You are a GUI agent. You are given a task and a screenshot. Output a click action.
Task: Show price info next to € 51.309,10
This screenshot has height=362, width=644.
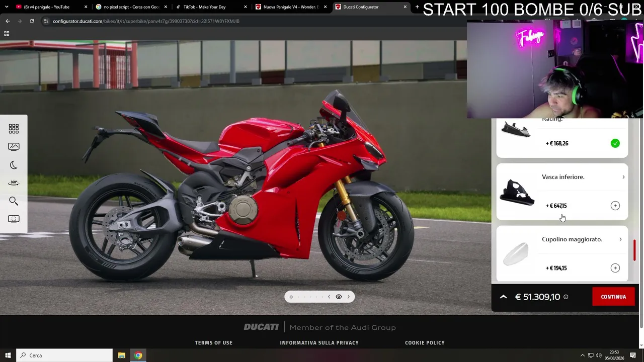(566, 297)
